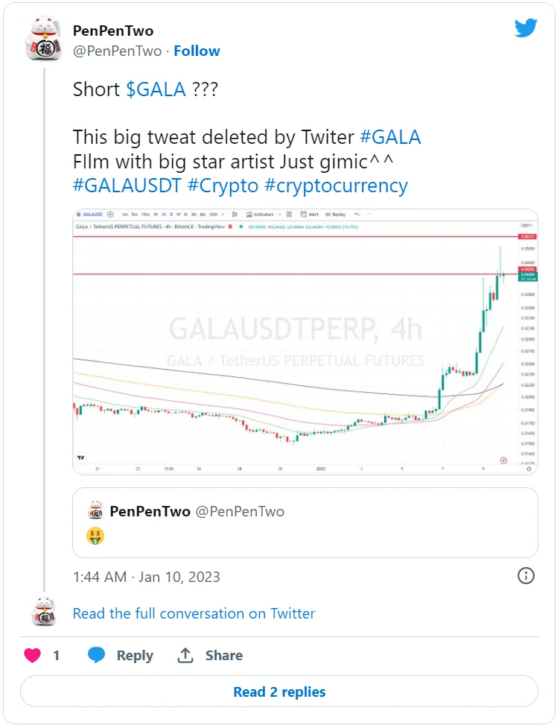The height and width of the screenshot is (728, 560).
Task: Open PenPenTwo's large profile avatar
Action: 44,39
